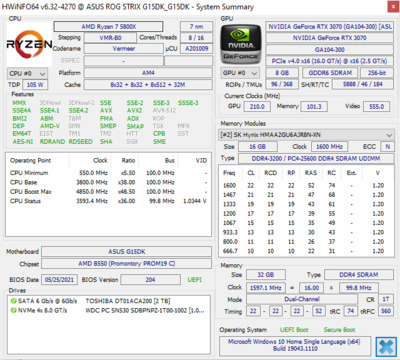400x360 pixels.
Task: Click the ASUS G15DK motherboard field
Action: tap(126, 252)
